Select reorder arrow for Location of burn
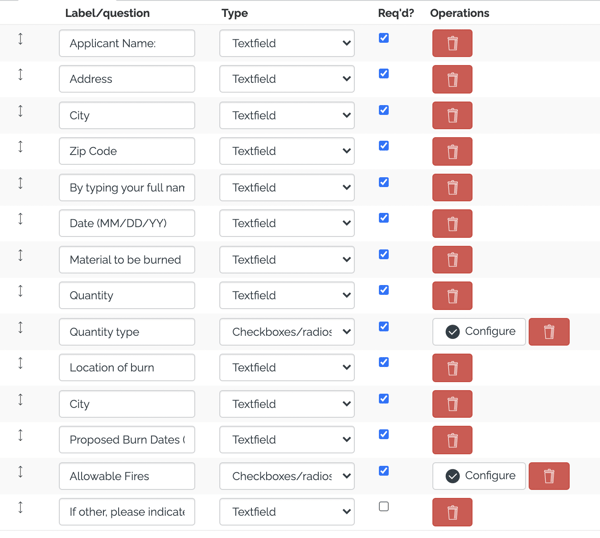Viewport: 600px width, 538px height. click(20, 363)
